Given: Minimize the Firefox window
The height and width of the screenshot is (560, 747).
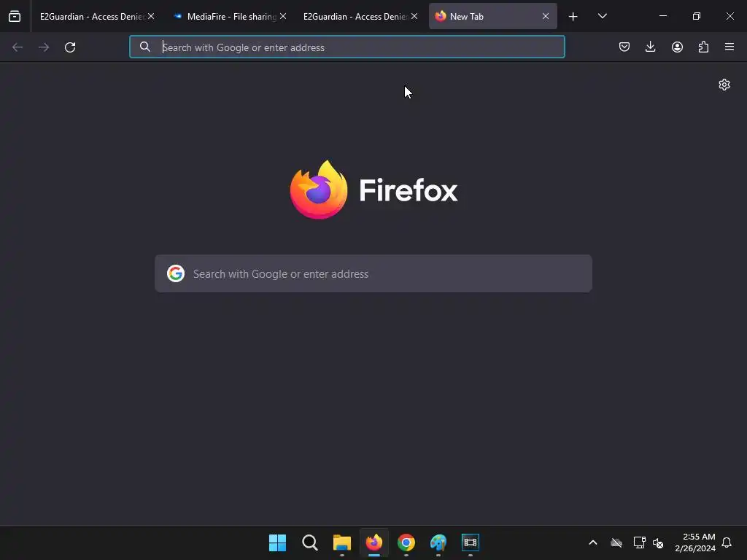Looking at the screenshot, I should click(663, 16).
